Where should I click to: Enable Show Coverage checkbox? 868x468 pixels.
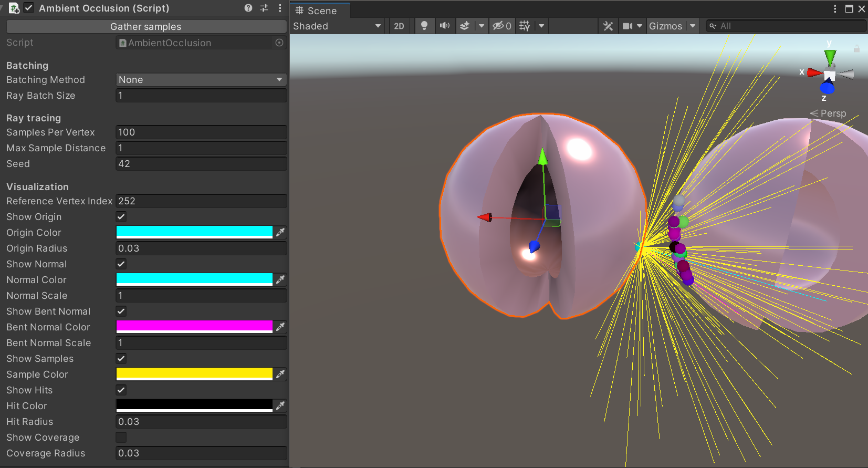(x=121, y=437)
